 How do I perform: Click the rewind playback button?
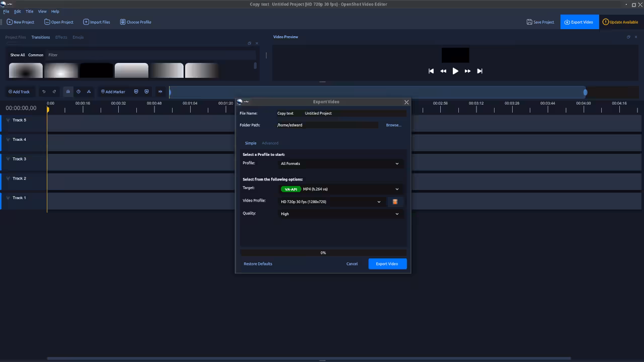443,71
